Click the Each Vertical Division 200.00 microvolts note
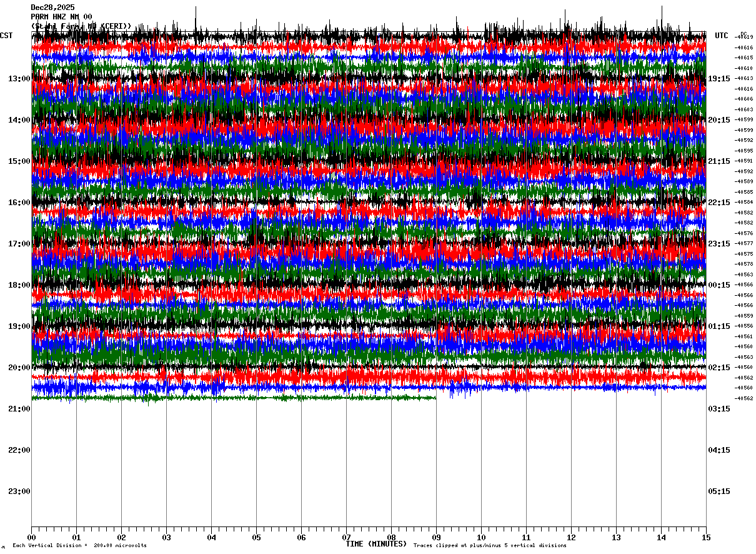 (79, 546)
